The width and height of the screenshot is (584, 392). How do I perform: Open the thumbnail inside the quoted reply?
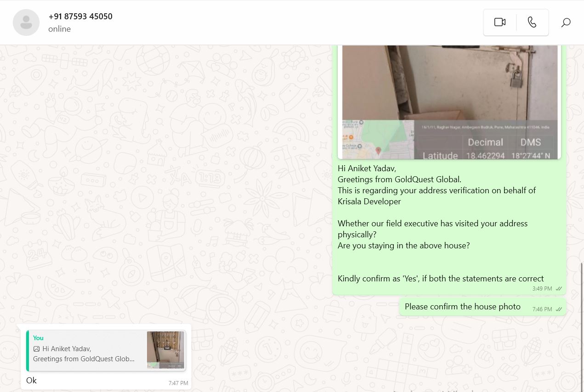click(x=165, y=350)
